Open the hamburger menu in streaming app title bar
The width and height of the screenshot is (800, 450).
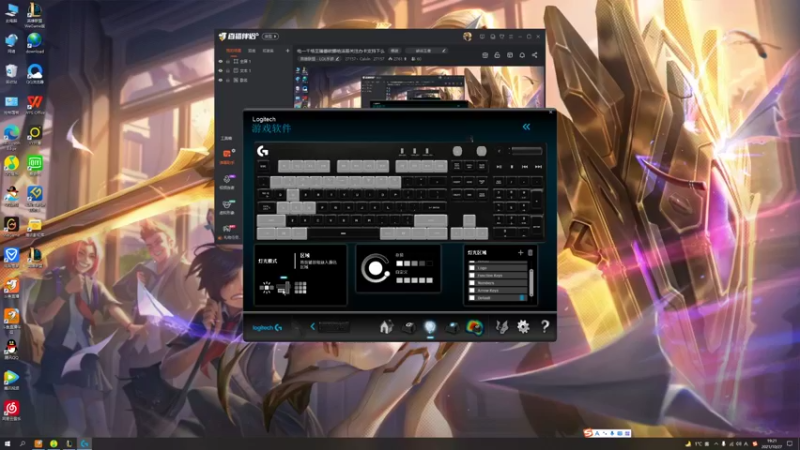coord(511,37)
